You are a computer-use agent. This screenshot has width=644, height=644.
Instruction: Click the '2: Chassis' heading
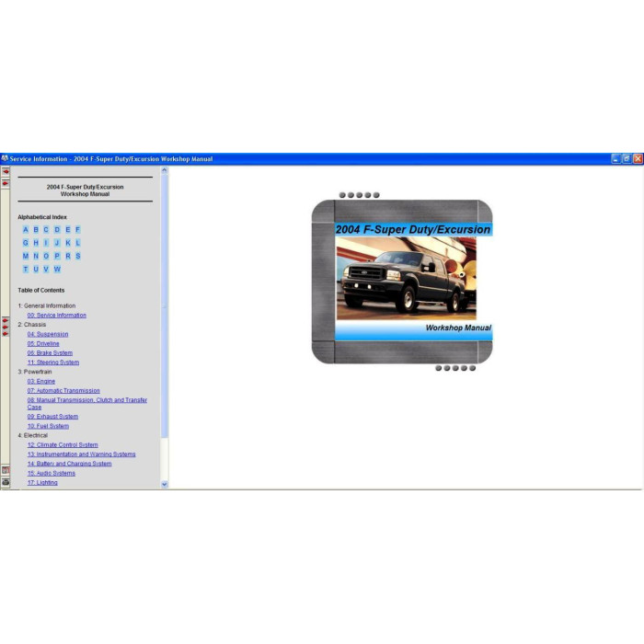[31, 325]
